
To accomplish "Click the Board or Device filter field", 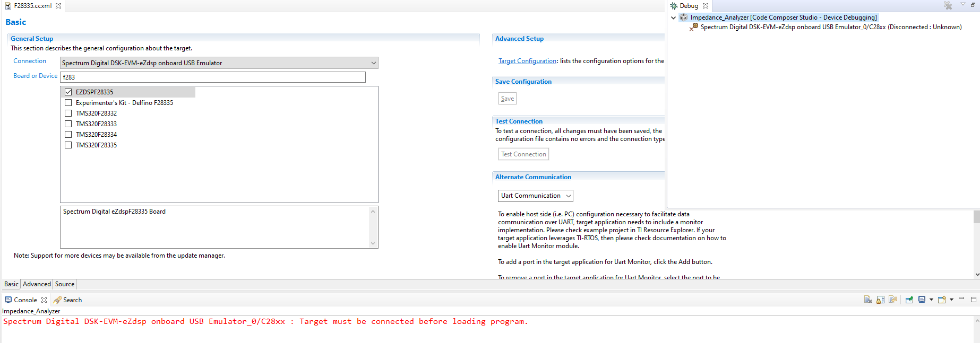I will pos(213,77).
